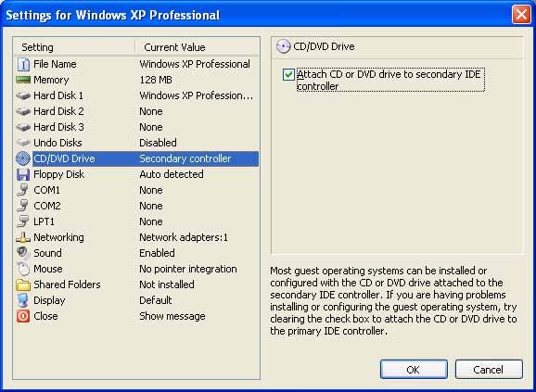Click the Windows XP Professional file name value
This screenshot has width=536, height=392.
coord(195,64)
